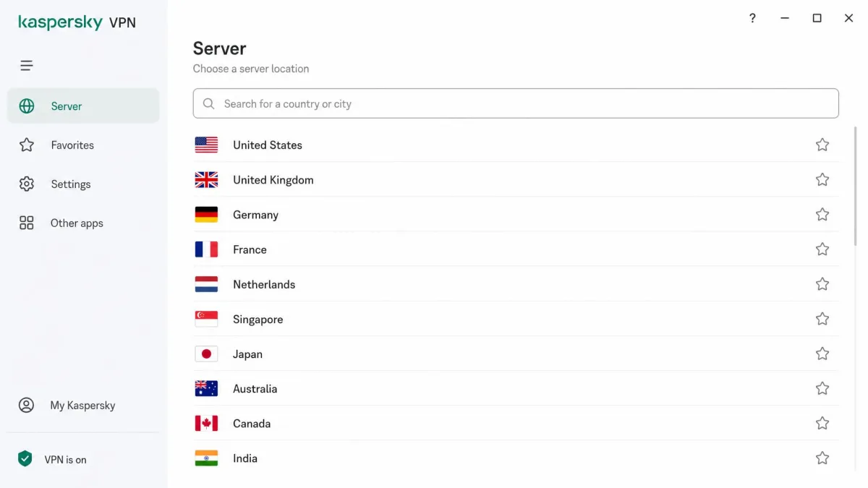Open My Kaspersky account link text
The height and width of the screenshot is (488, 868).
(82, 406)
